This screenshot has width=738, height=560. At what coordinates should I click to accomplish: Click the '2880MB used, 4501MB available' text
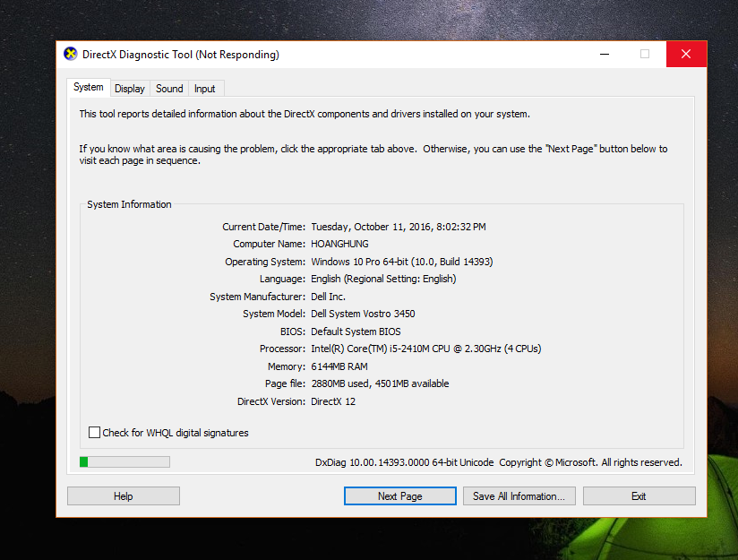click(x=380, y=383)
